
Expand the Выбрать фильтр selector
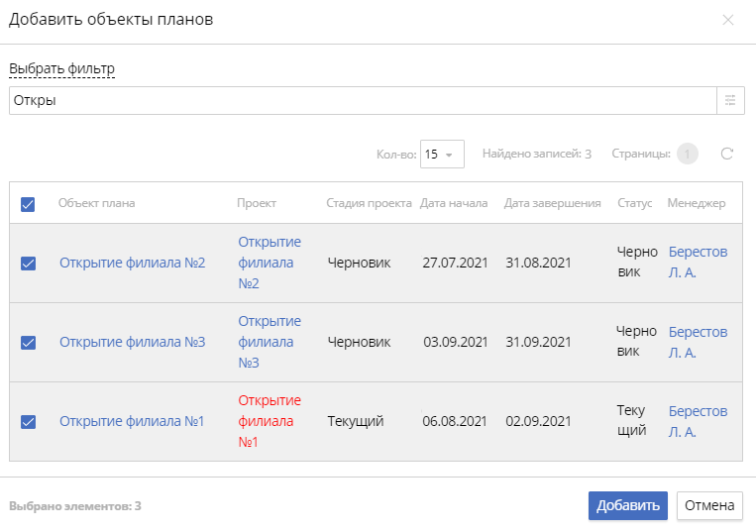point(62,69)
